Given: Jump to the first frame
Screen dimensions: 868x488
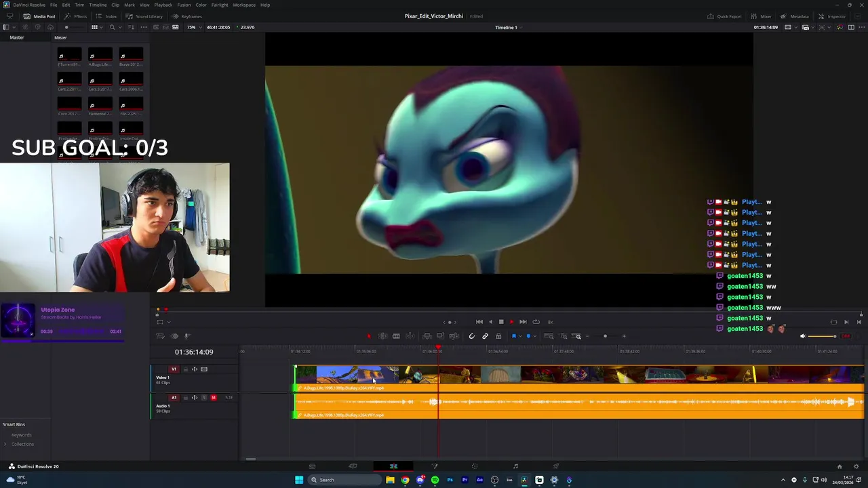Looking at the screenshot, I should (x=479, y=322).
